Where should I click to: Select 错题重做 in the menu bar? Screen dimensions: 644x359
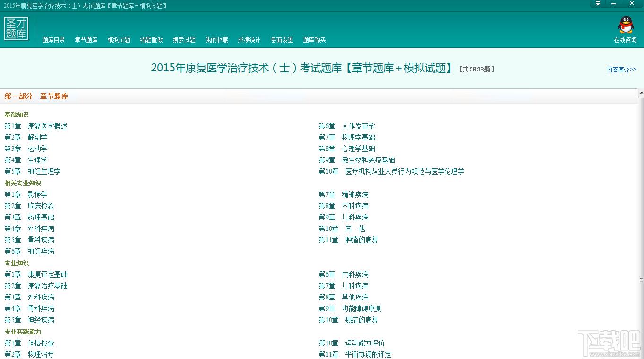pos(152,40)
